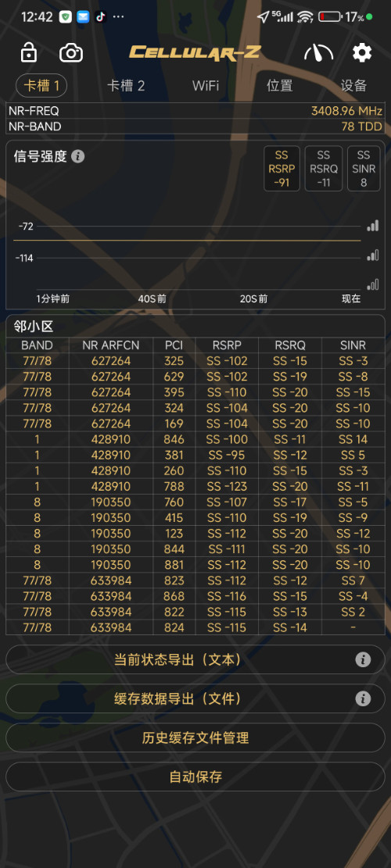
Task: Click PCI 824 cell
Action: tap(174, 627)
